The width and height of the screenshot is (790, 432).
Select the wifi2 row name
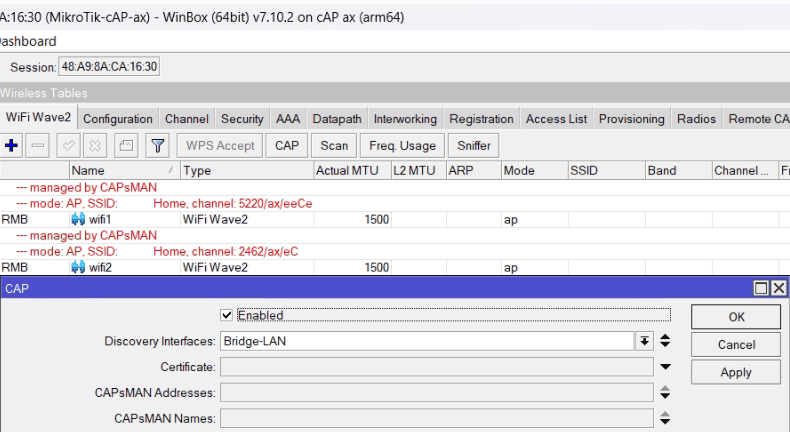coord(100,267)
